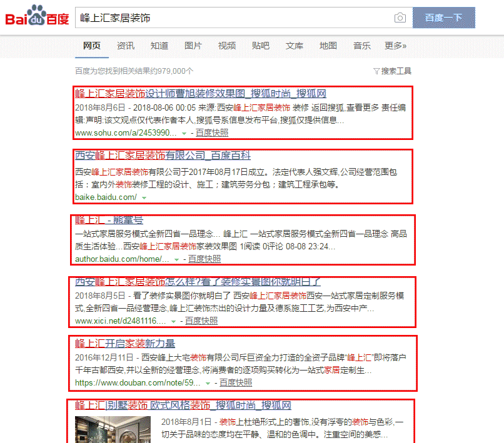Switch to the 地图 tab
Viewport: 504px width, 443px height.
click(x=328, y=46)
